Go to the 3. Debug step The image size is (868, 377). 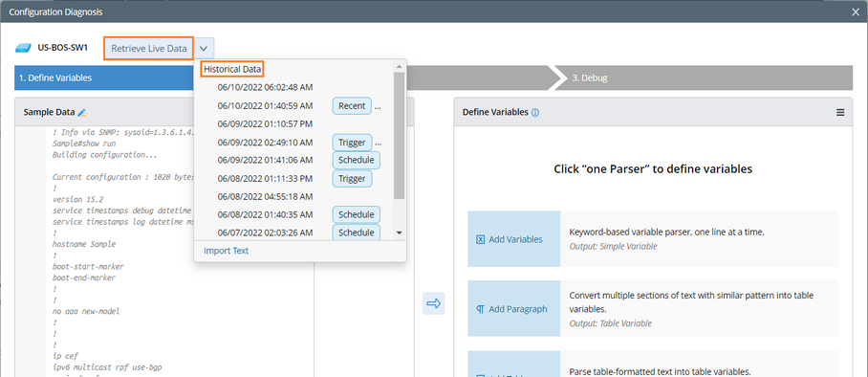[590, 78]
